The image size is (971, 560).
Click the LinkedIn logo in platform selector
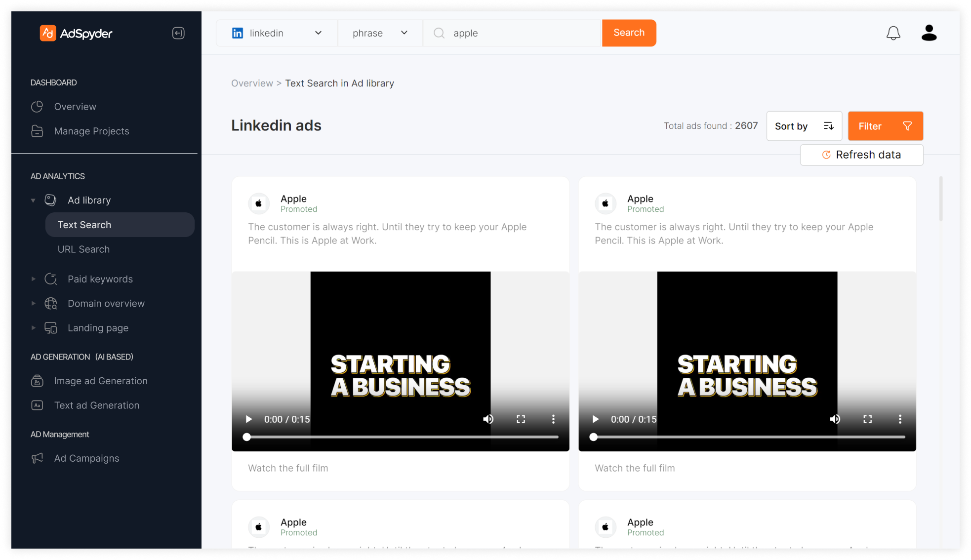(x=238, y=33)
